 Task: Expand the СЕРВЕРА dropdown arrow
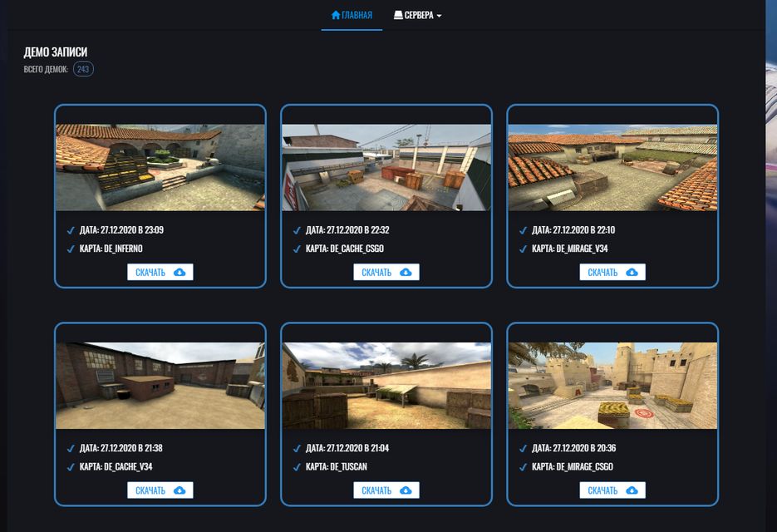pyautogui.click(x=439, y=16)
